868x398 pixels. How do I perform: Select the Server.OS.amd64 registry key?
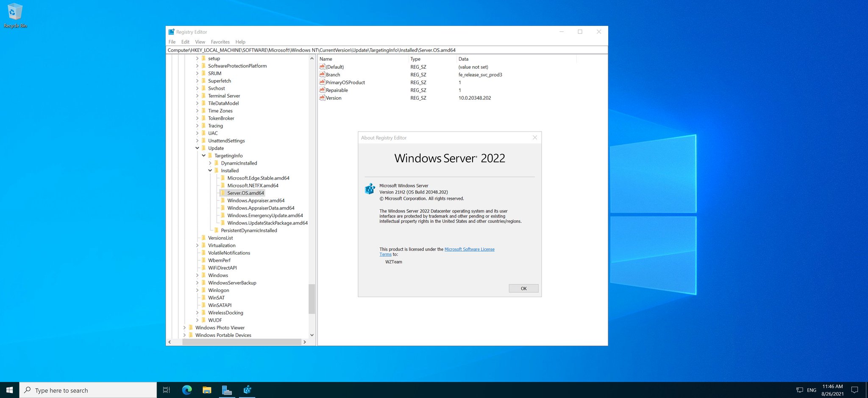coord(246,193)
